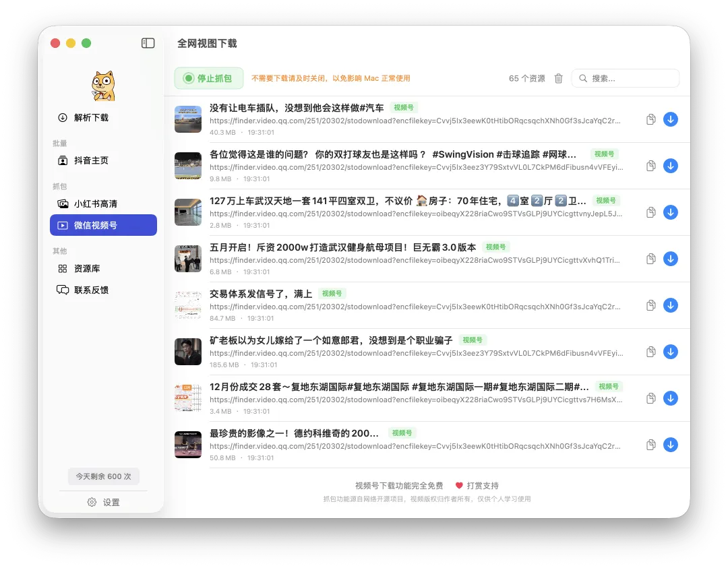Select title 没有让电车插队，没想到他会这样做#汽车
The height and width of the screenshot is (568, 728).
(x=297, y=108)
